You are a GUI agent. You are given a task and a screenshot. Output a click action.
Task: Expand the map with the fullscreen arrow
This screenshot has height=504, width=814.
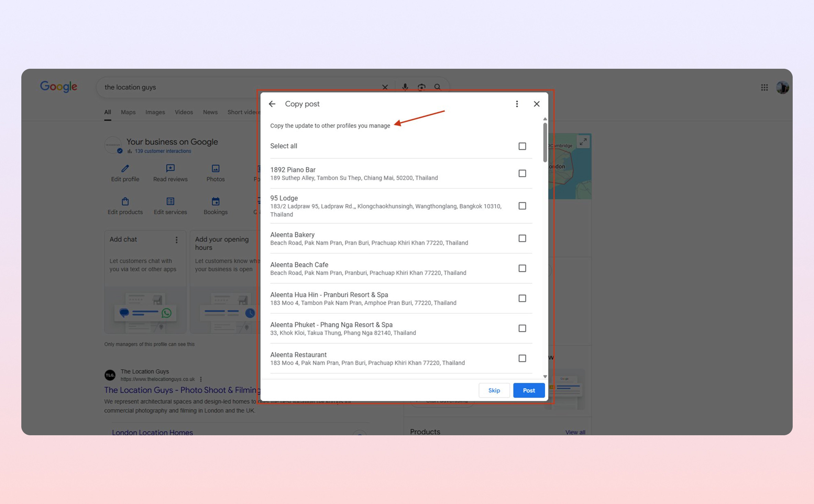click(583, 142)
